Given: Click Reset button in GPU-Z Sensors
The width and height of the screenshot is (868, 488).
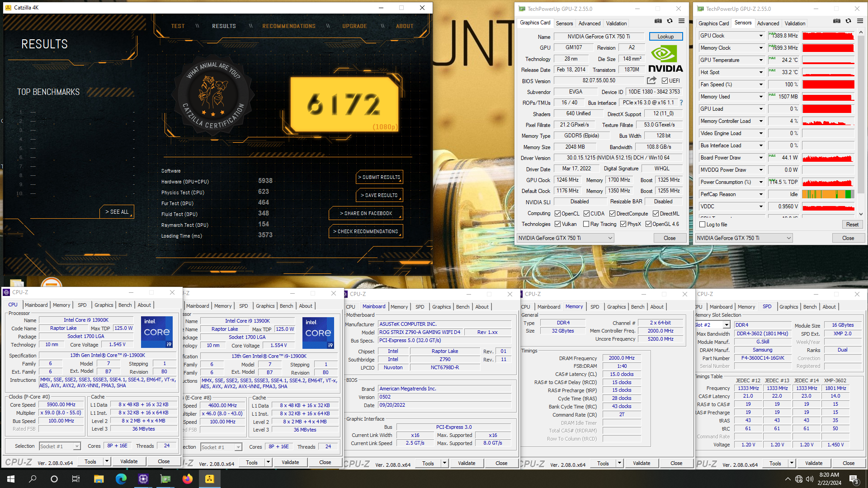Looking at the screenshot, I should tap(852, 225).
